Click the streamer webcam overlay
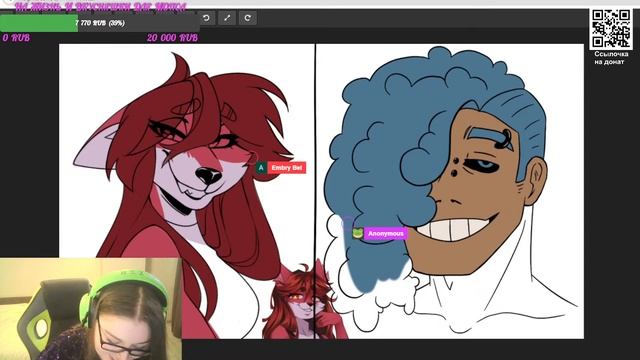The height and width of the screenshot is (360, 640). [x=91, y=309]
